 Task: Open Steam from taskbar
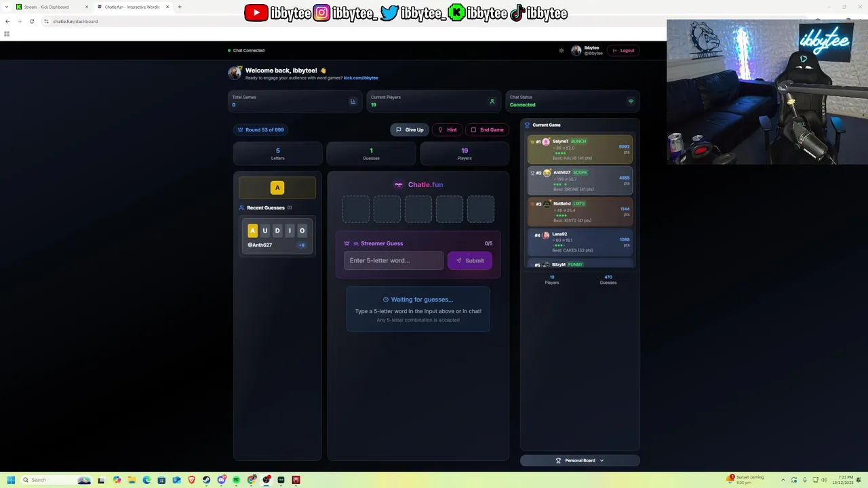point(206,480)
